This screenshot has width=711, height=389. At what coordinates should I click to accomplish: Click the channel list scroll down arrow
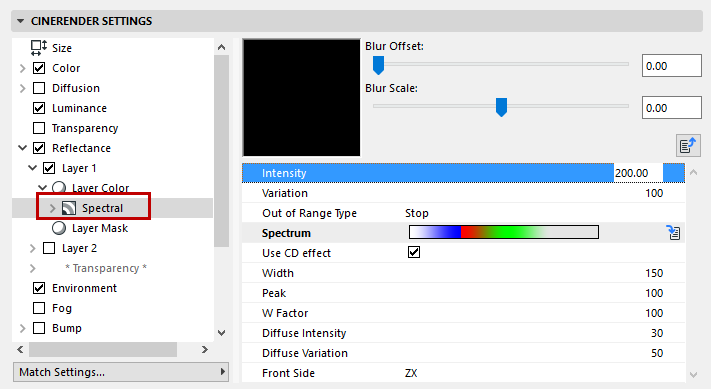221,333
